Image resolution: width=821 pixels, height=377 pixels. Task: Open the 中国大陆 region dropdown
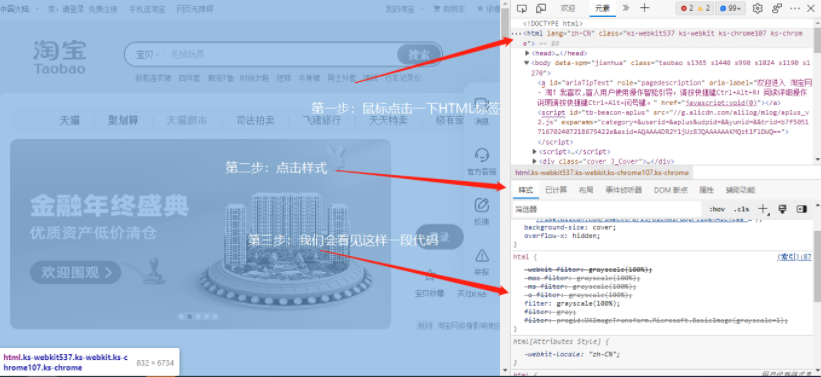(20, 8)
